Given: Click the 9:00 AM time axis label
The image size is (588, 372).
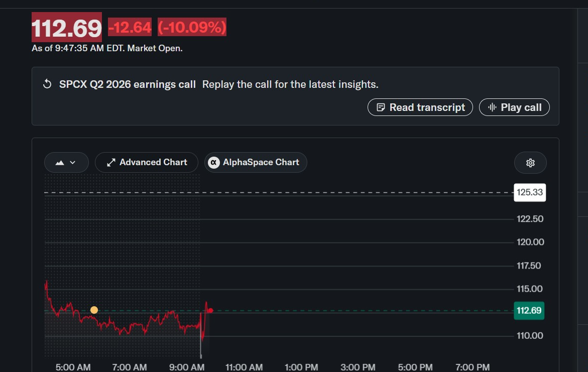Looking at the screenshot, I should click(187, 367).
